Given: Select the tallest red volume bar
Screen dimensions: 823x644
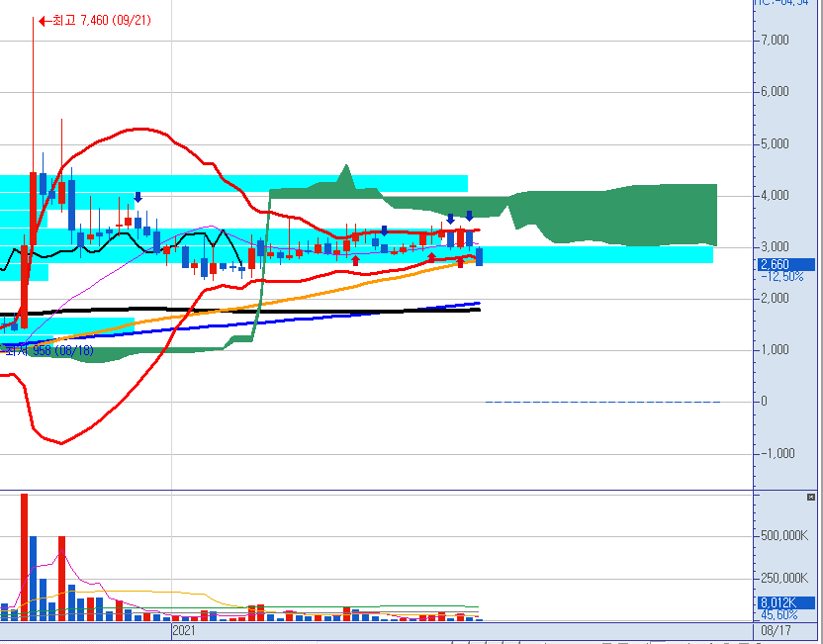Looking at the screenshot, I should pyautogui.click(x=24, y=557).
